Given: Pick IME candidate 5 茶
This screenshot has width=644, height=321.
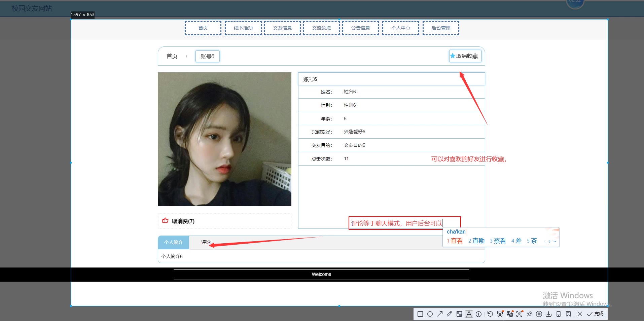Looking at the screenshot, I should coord(532,241).
